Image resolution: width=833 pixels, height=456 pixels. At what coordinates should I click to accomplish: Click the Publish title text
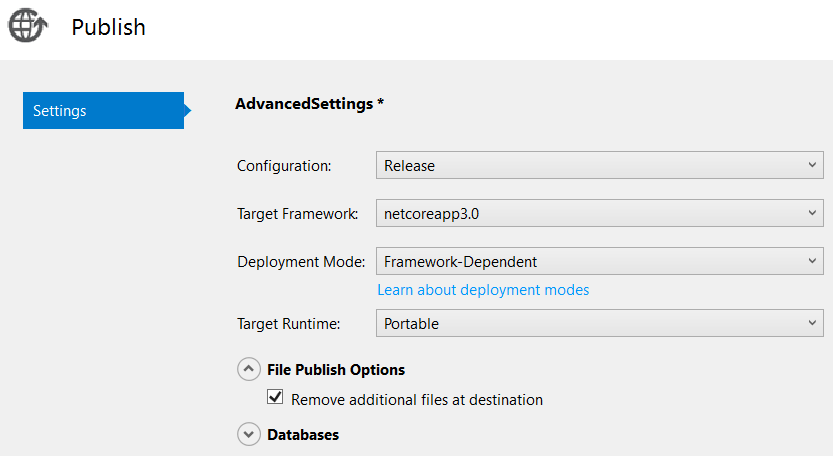[108, 27]
